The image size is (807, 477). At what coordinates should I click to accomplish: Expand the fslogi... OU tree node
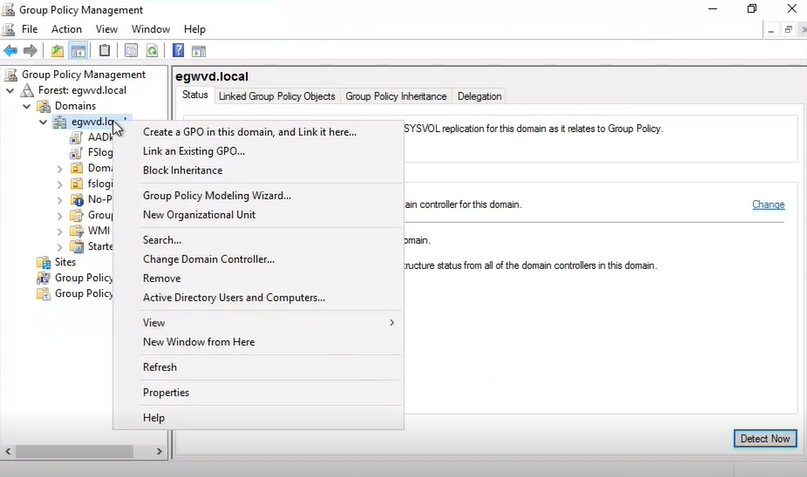tap(60, 184)
